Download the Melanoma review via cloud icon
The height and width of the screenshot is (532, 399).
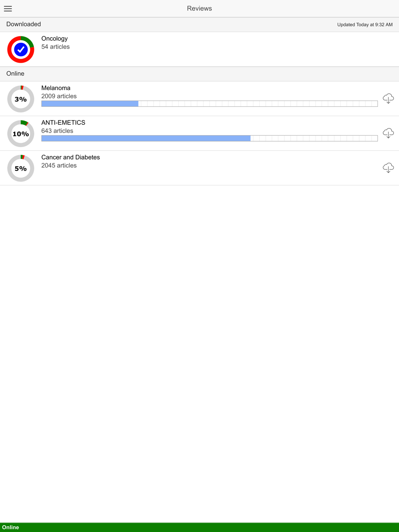388,99
